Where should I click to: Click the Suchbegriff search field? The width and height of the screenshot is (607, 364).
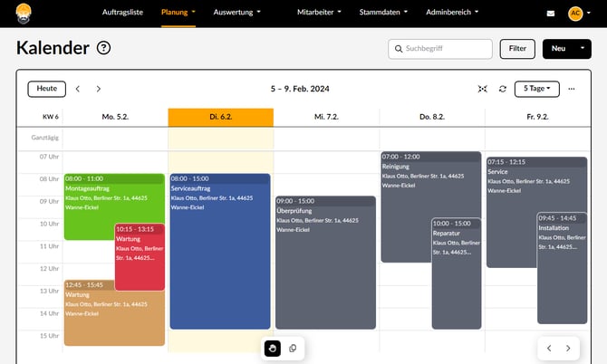[440, 49]
